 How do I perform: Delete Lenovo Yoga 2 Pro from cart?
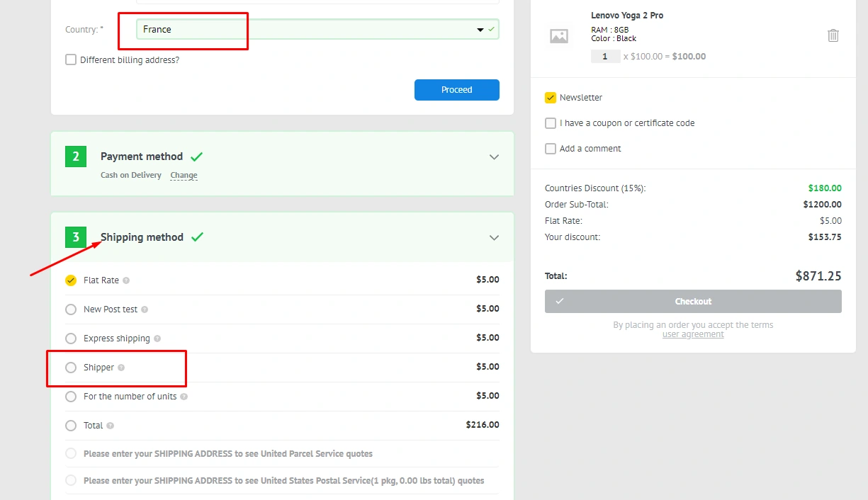click(833, 35)
